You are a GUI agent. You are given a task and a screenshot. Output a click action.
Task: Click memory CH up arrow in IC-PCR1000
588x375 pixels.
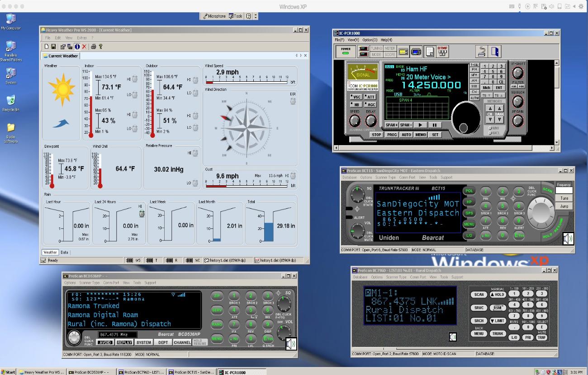490,108
